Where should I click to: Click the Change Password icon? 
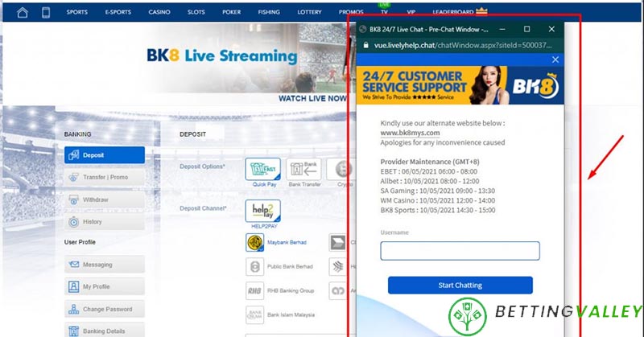(74, 309)
